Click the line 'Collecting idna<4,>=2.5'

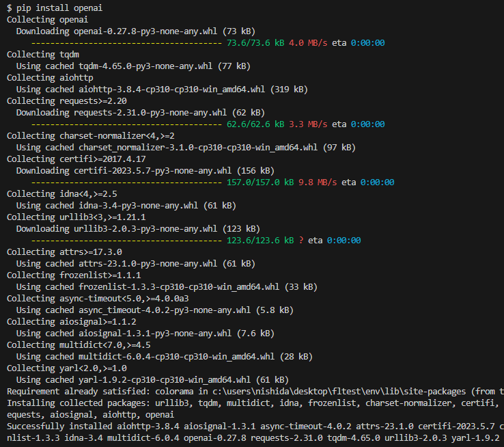[61, 194]
